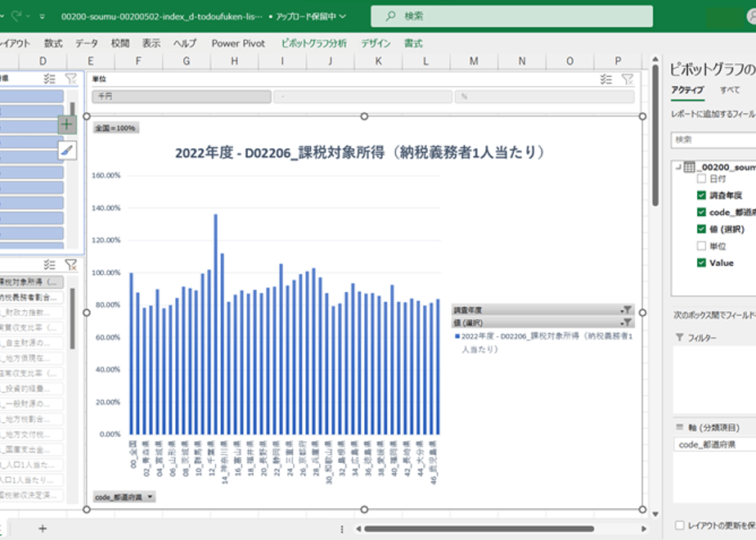Switch to the アクティブ fields tab
Screen dimensions: 756x540
[x=687, y=90]
